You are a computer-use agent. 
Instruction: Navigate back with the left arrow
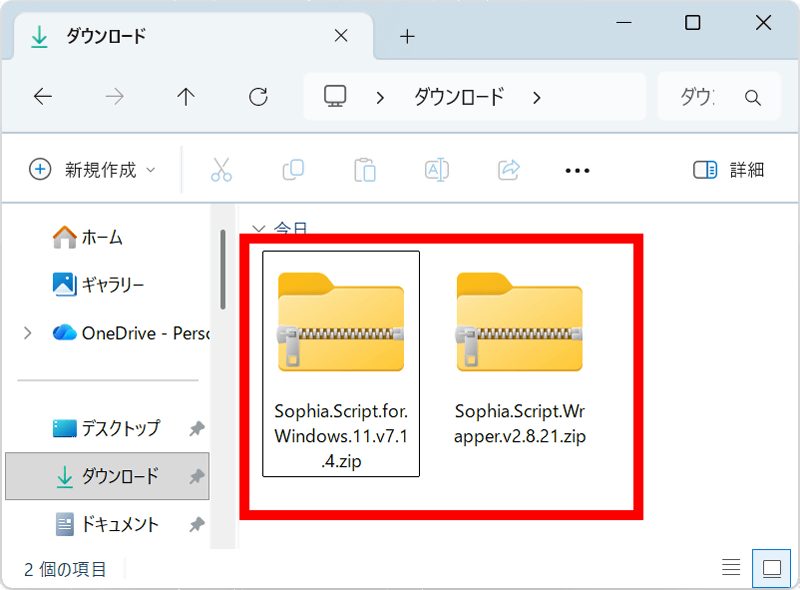click(x=42, y=97)
